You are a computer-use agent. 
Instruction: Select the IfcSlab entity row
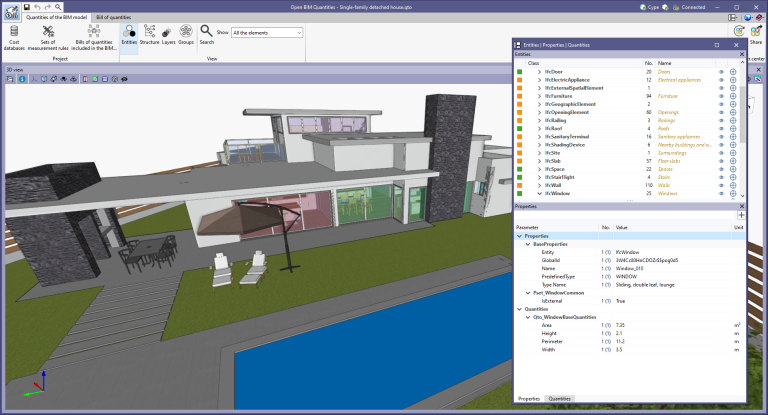[x=555, y=161]
